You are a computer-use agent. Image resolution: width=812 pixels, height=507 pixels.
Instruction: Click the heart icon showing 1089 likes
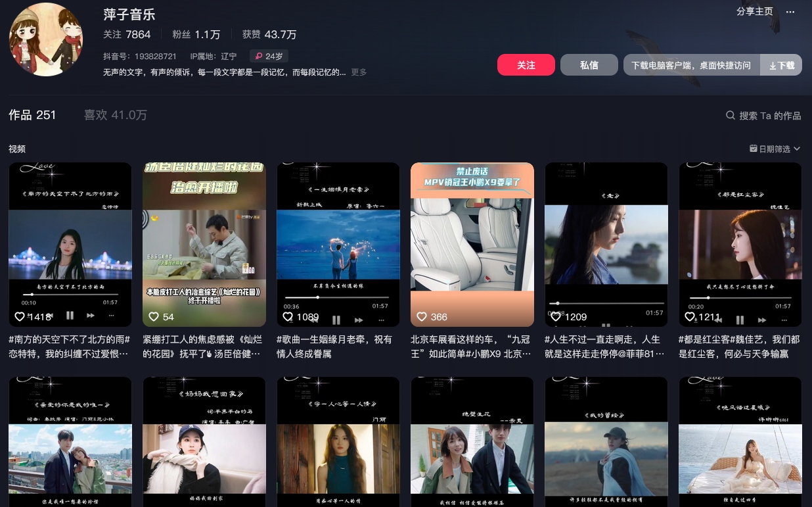pyautogui.click(x=288, y=316)
